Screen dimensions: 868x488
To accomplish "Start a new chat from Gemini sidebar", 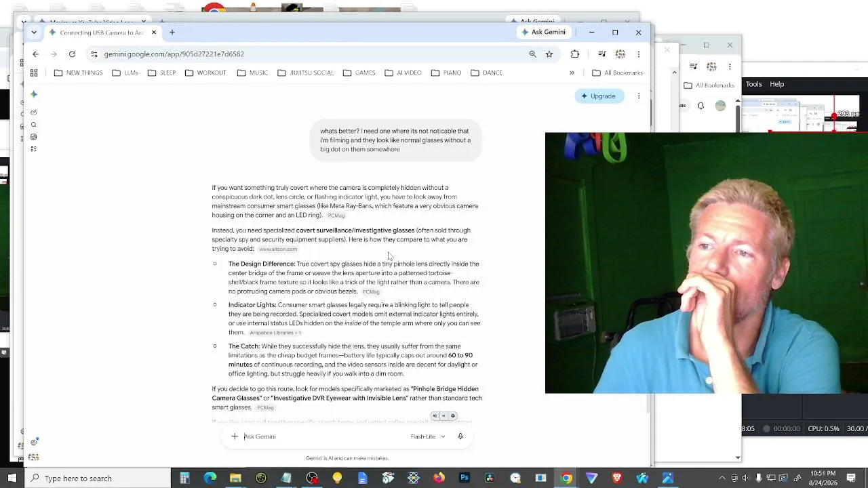I will coord(34,113).
